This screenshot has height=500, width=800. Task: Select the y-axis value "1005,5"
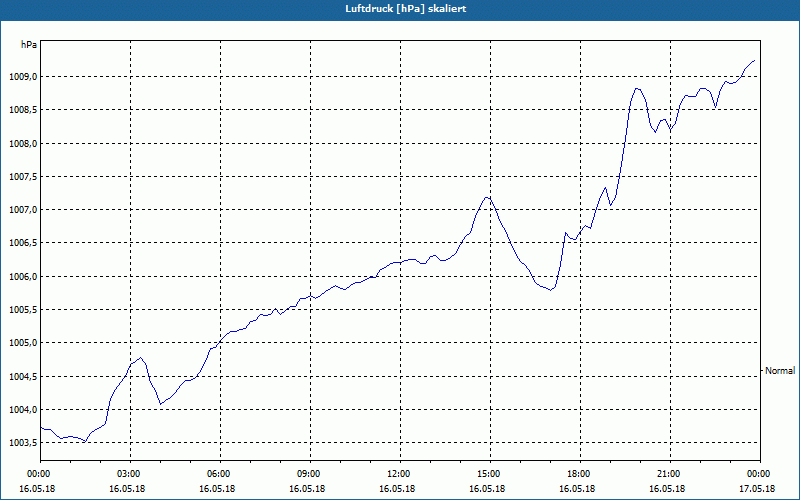(x=23, y=310)
